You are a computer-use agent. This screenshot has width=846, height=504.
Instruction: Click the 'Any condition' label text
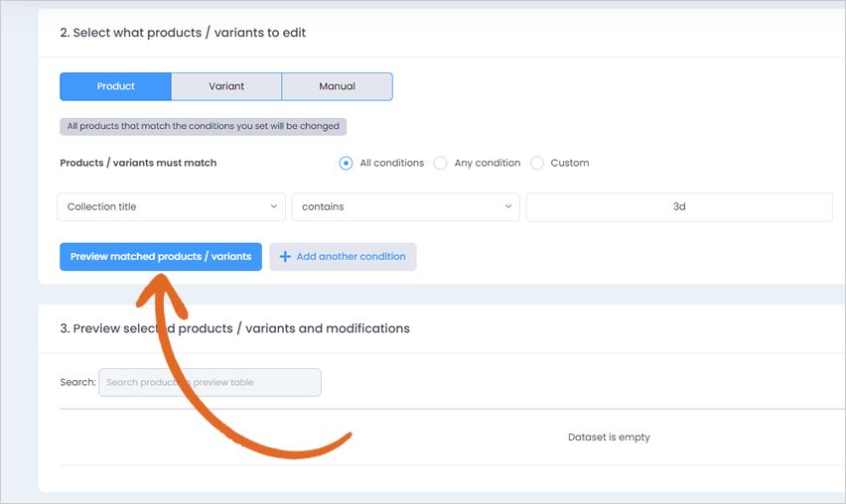tap(488, 163)
